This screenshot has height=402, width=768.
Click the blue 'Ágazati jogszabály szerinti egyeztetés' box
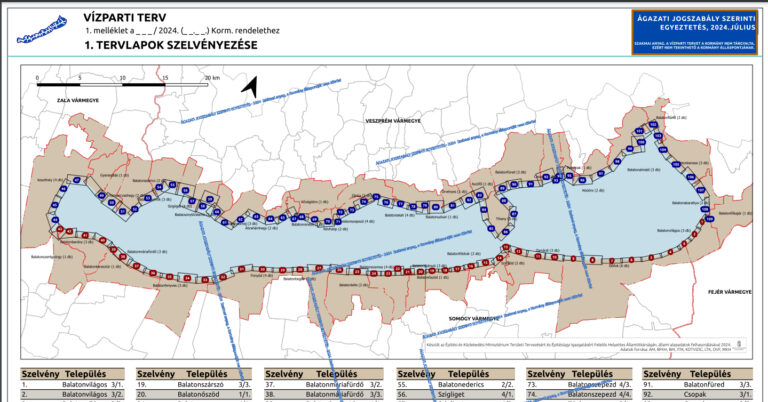689,31
